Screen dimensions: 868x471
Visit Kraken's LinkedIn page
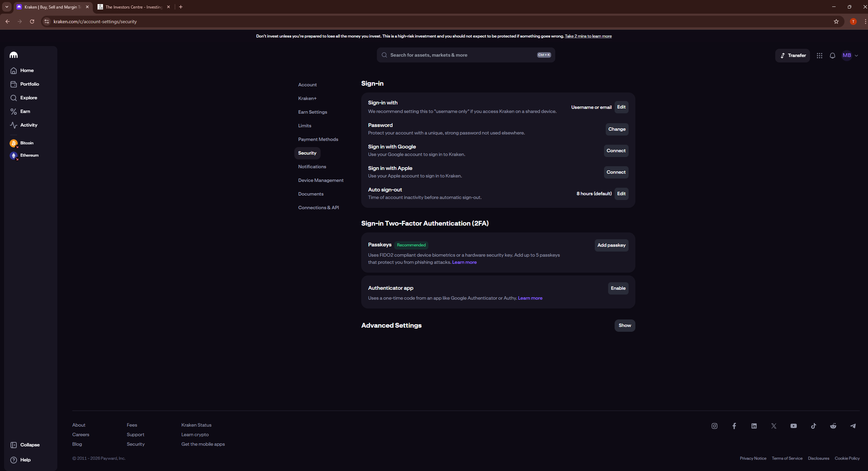tap(754, 426)
